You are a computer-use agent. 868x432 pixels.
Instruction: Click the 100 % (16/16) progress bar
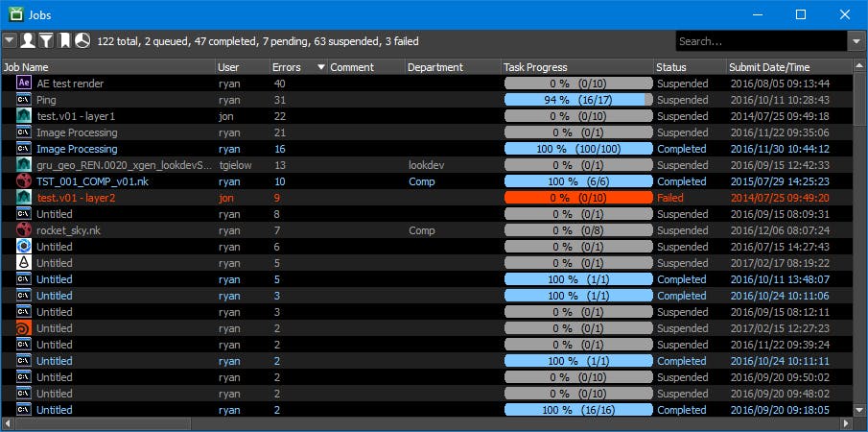pyautogui.click(x=578, y=410)
